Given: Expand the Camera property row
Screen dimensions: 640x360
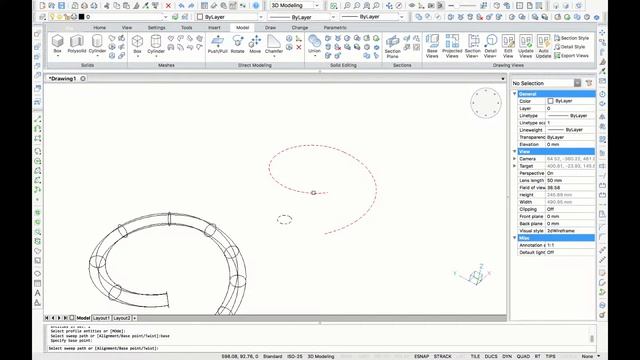Looking at the screenshot, I should 515,159.
